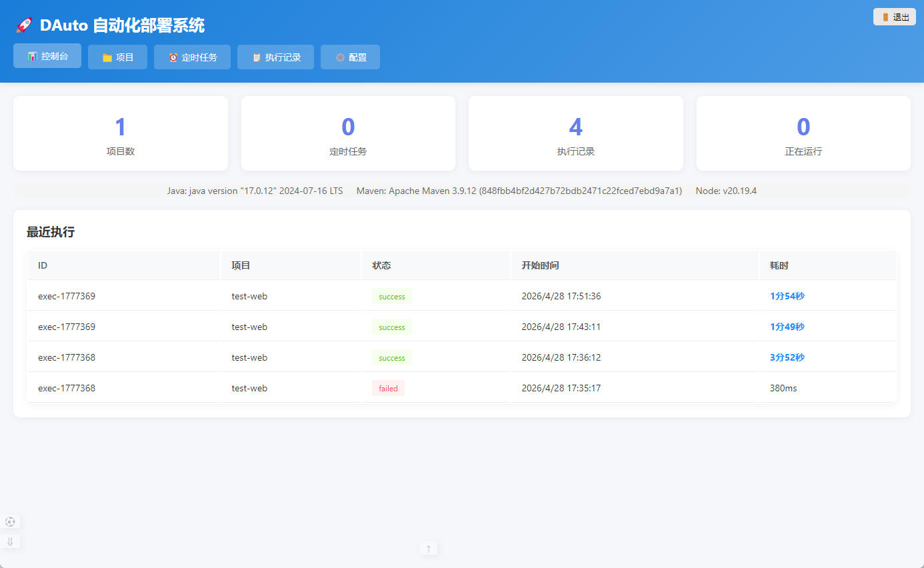Open the 控制台 dashboard tab
The image size is (924, 568).
47,56
